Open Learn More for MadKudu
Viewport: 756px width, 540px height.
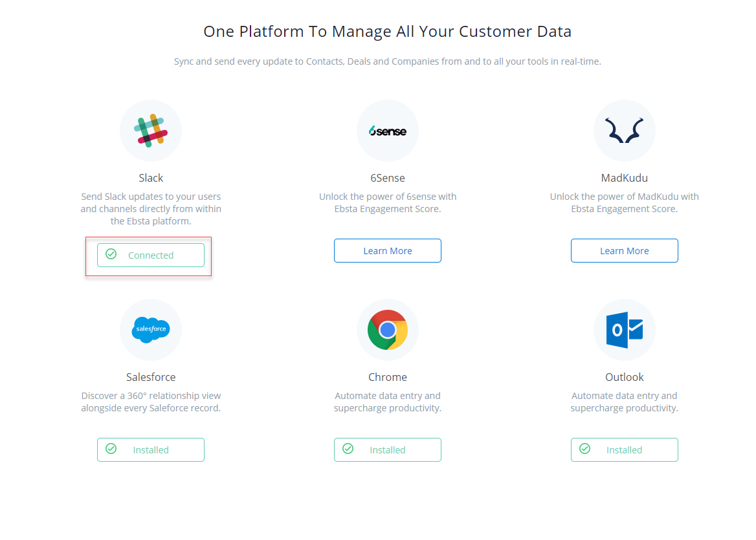click(x=624, y=251)
